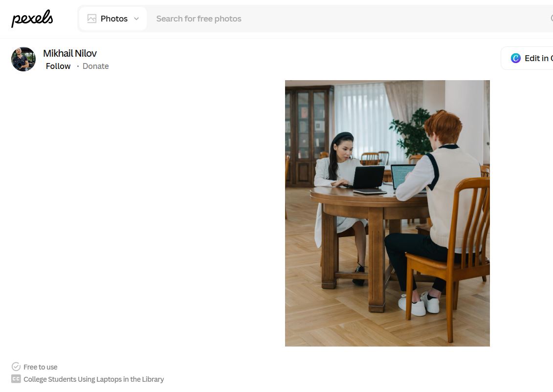Open the Mikhail Nilov profile name link
Viewport: 553px width, 392px height.
tap(70, 53)
